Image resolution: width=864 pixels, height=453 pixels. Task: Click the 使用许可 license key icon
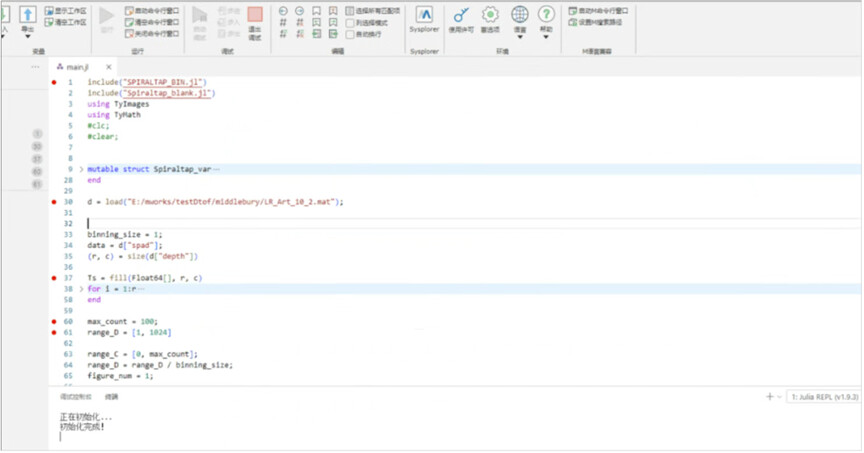pos(461,14)
